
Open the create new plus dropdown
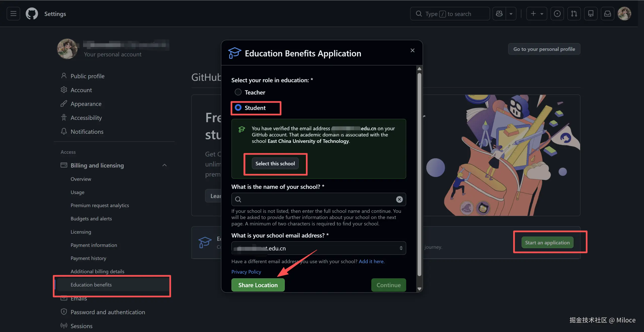[x=536, y=14]
